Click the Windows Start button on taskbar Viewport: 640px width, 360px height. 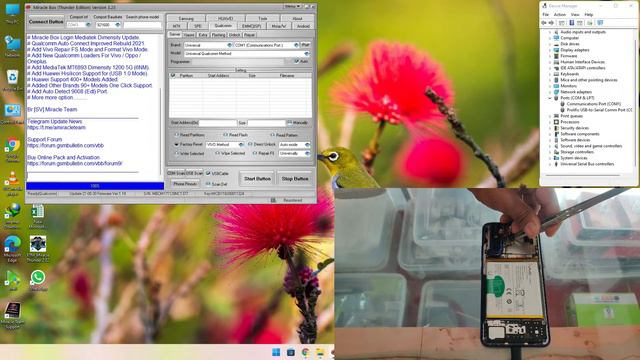click(276, 352)
